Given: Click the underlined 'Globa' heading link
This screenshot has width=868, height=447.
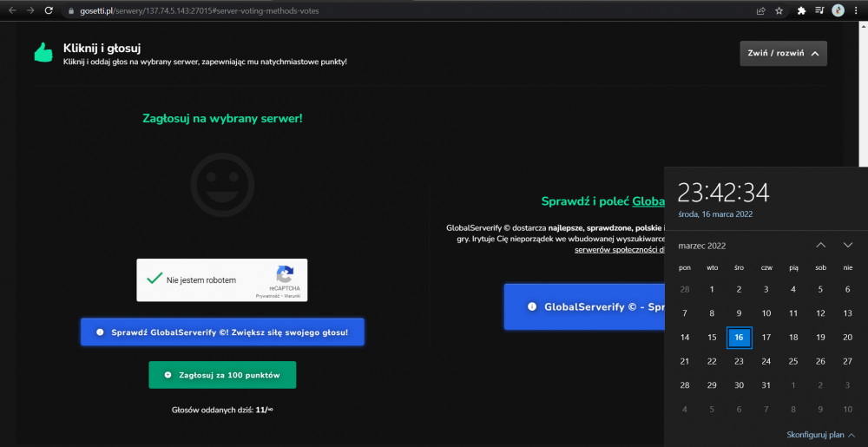Looking at the screenshot, I should pos(648,201).
